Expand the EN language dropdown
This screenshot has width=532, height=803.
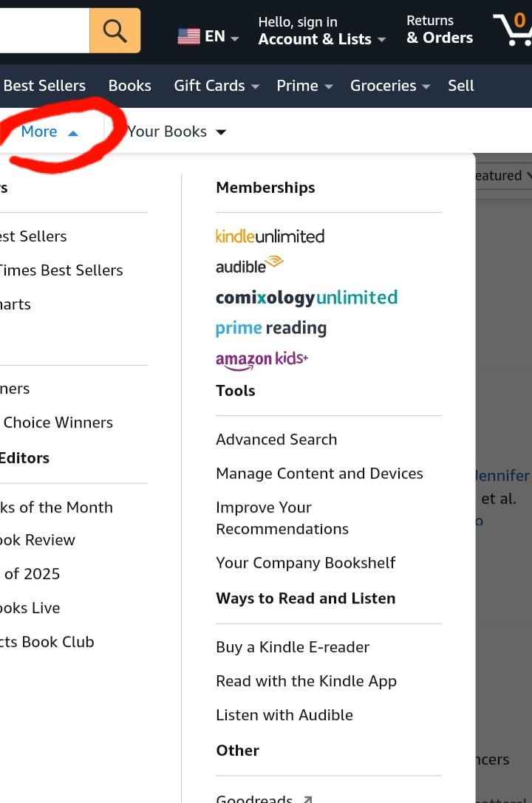[222, 36]
